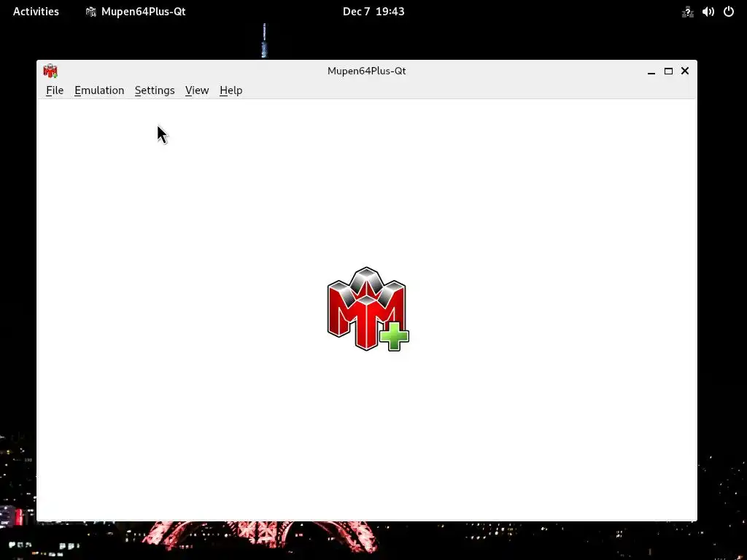The height and width of the screenshot is (560, 747).
Task: Open the power menu icon in top bar
Action: tap(729, 12)
